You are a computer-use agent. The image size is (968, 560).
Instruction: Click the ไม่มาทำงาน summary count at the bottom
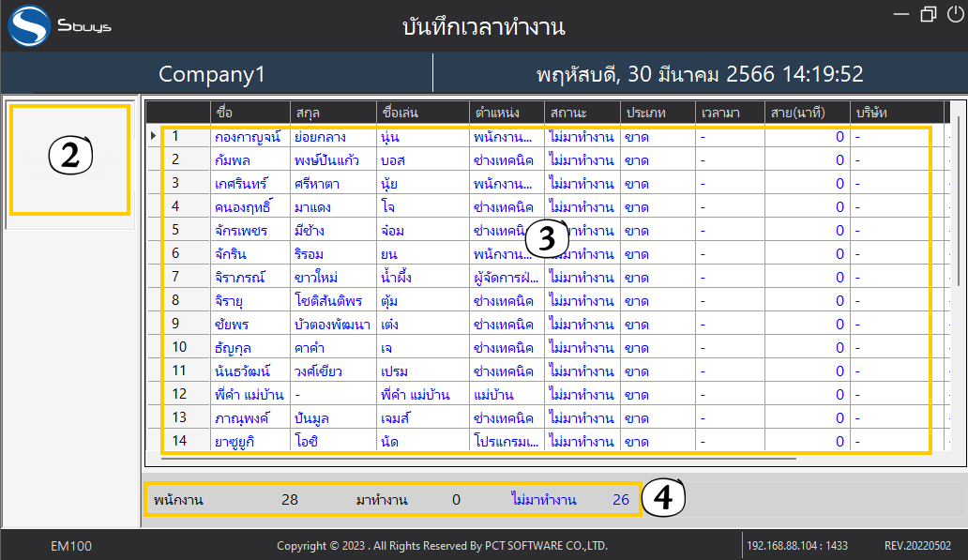click(x=620, y=500)
